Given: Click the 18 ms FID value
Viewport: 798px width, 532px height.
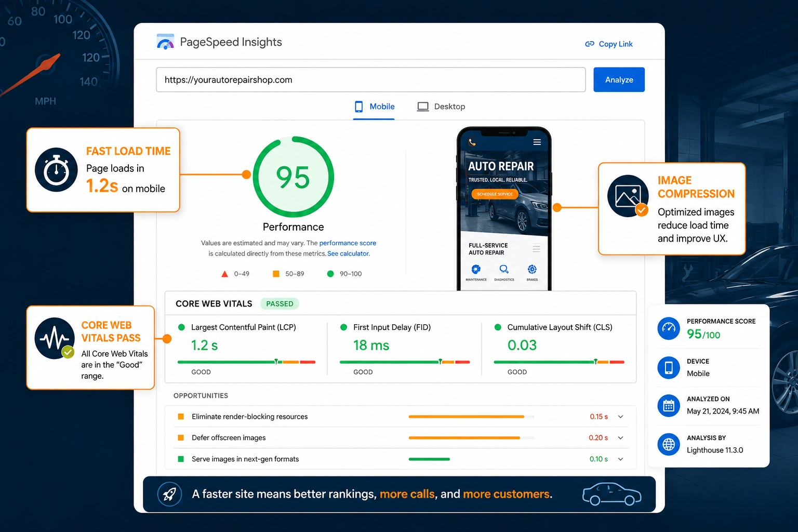Looking at the screenshot, I should [x=371, y=345].
